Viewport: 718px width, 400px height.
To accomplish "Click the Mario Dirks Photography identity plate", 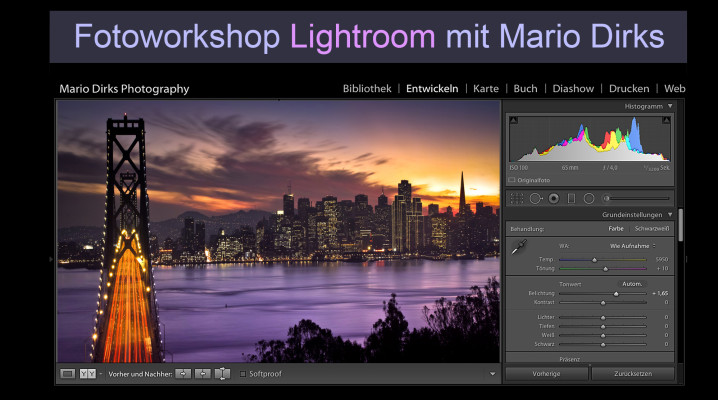I will 124,89.
